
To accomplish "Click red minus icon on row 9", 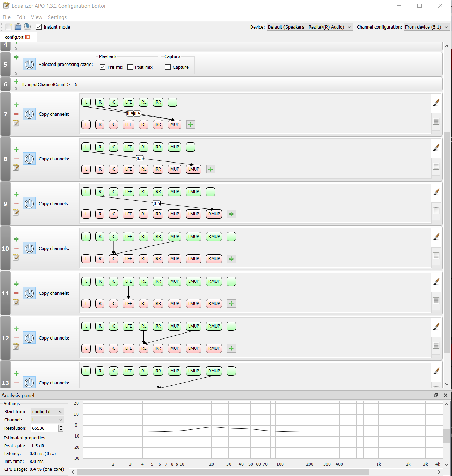I will pyautogui.click(x=16, y=203).
